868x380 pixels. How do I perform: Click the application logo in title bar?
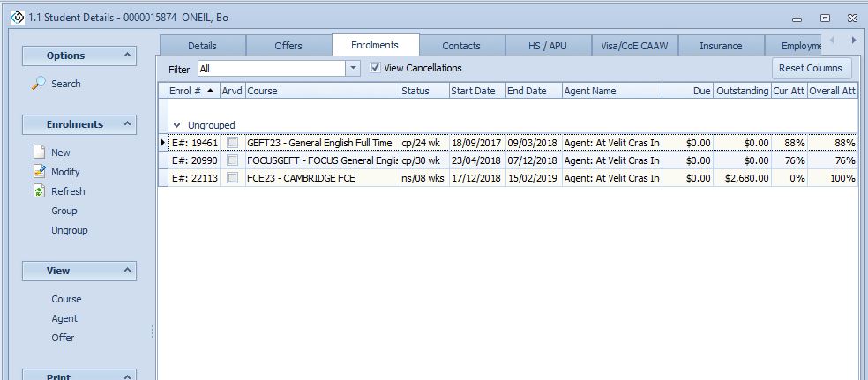click(x=16, y=17)
